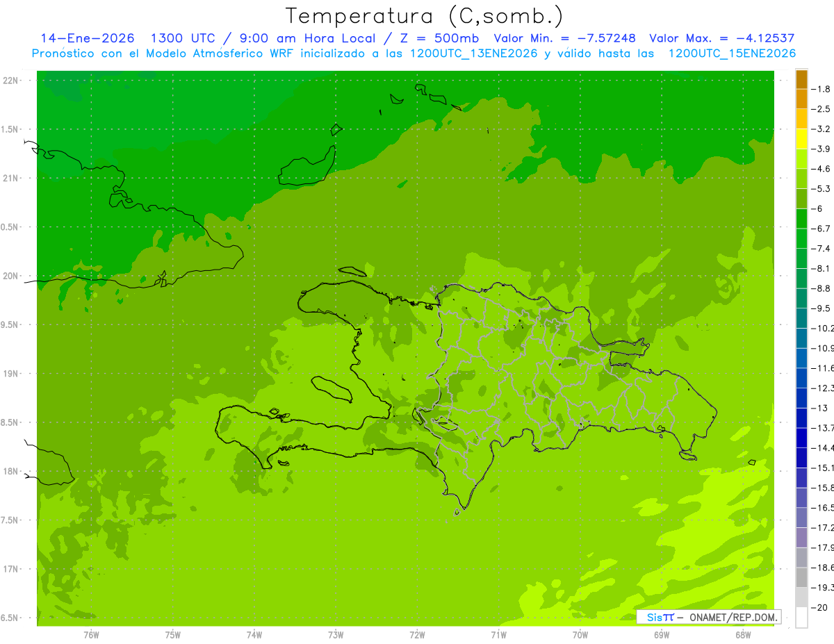This screenshot has height=644, width=834.
Task: Select legend swatch between -1.8 and -2.5
Action: coord(801,99)
